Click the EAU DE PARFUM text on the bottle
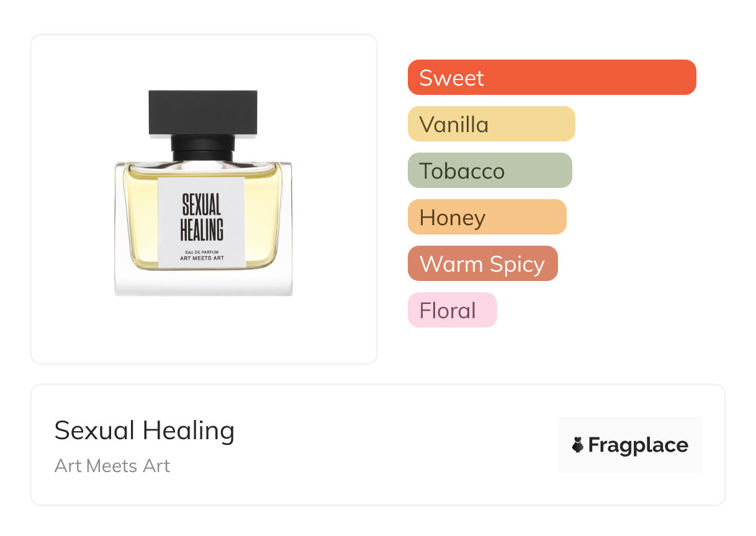The height and width of the screenshot is (536, 756). click(202, 251)
